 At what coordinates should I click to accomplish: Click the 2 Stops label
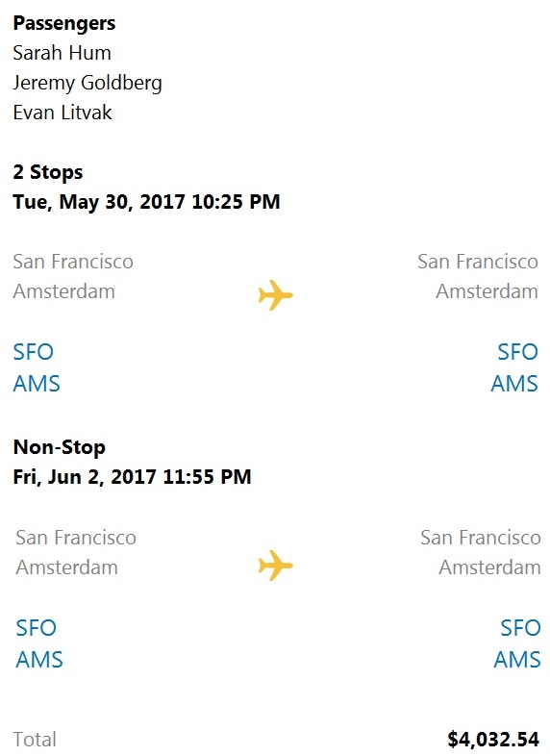coord(48,172)
